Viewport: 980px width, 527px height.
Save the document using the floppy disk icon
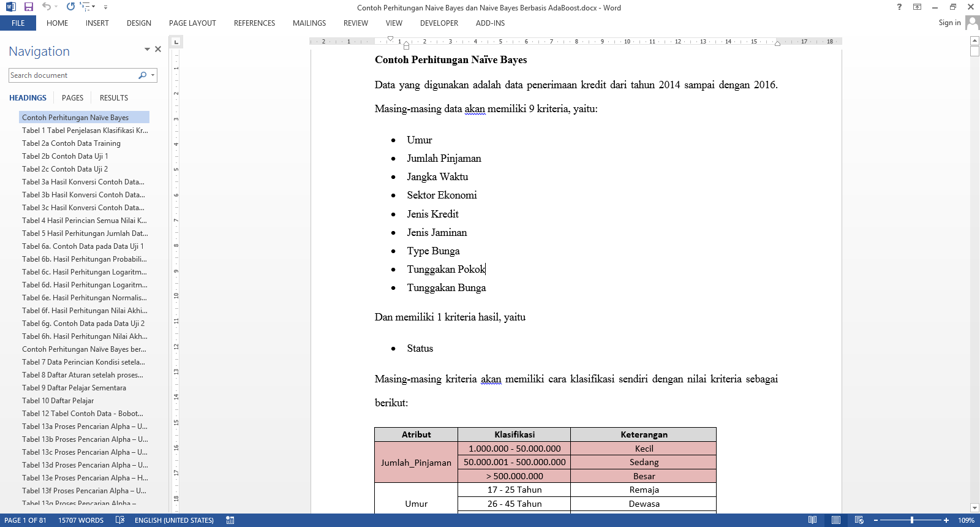(x=28, y=7)
